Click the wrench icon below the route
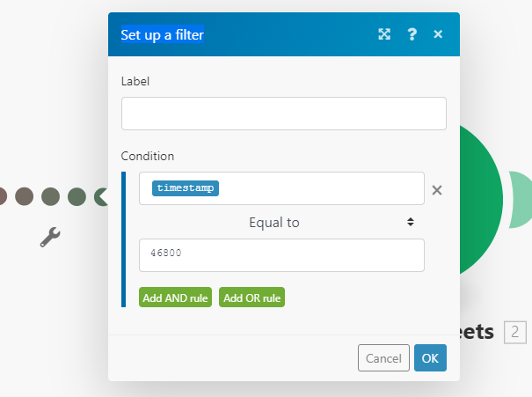This screenshot has width=532, height=397. pos(50,236)
